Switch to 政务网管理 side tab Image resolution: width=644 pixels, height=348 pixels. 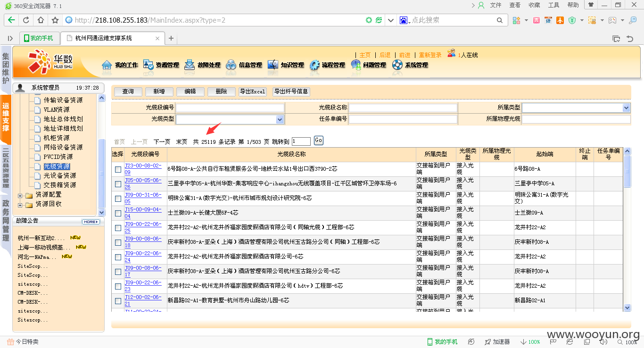click(x=6, y=220)
